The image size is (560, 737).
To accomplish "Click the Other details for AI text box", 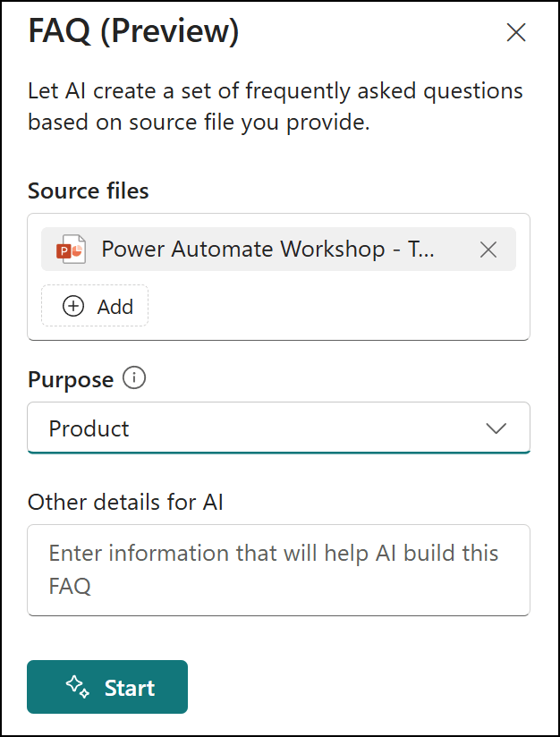I will click(278, 570).
